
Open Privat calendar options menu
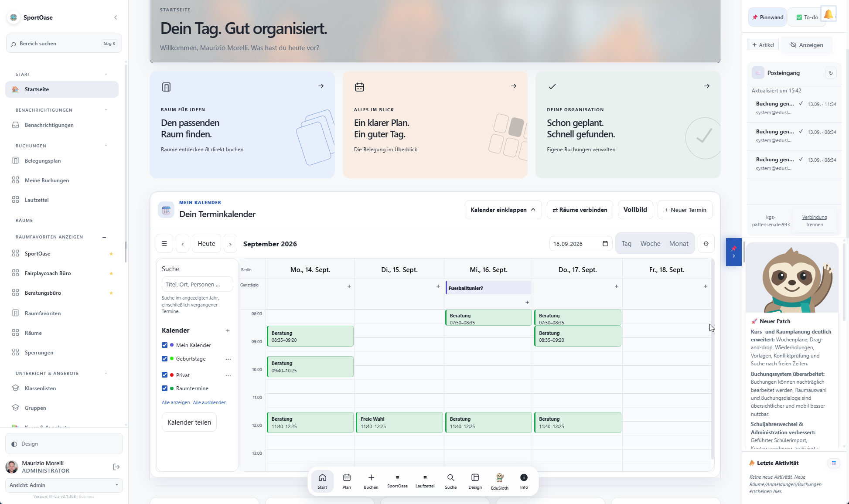pos(228,375)
